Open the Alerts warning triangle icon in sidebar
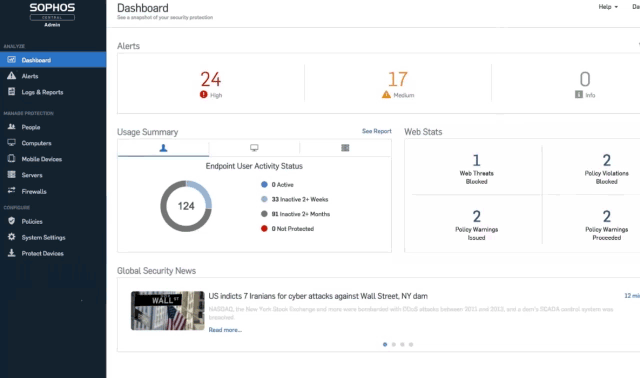This screenshot has width=640, height=378. [x=11, y=76]
